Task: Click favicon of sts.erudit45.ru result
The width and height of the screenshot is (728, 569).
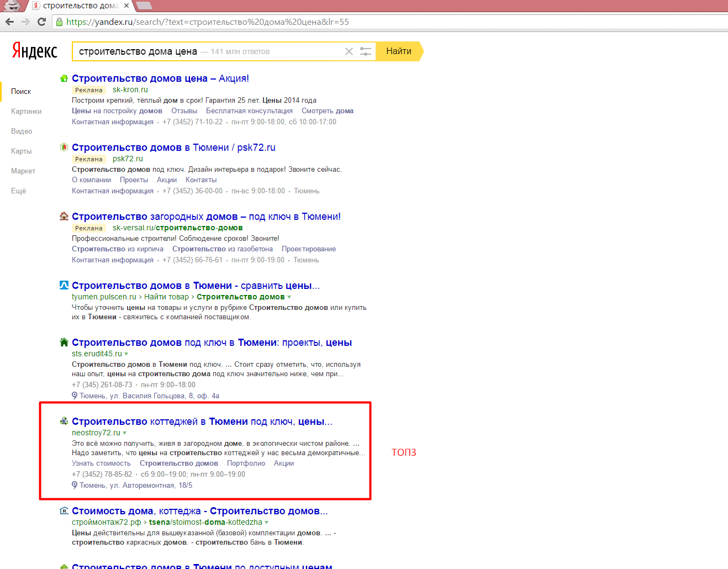Action: pyautogui.click(x=64, y=343)
